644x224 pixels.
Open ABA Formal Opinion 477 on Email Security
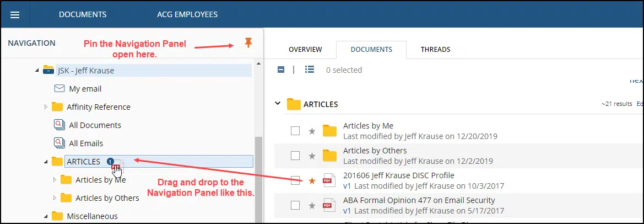[419, 200]
